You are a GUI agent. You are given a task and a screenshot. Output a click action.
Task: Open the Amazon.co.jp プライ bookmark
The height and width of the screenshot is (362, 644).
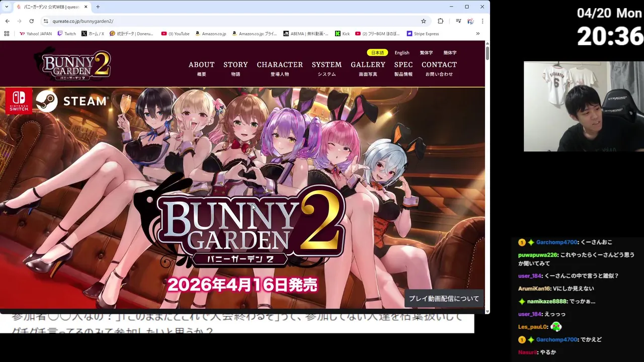(x=254, y=34)
